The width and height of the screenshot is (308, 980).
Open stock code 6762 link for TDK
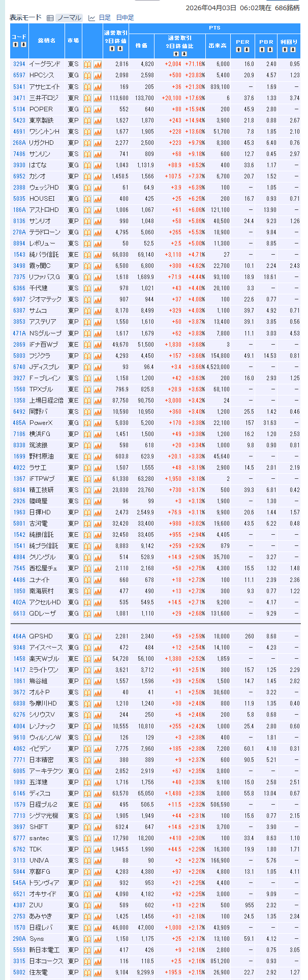tap(19, 849)
